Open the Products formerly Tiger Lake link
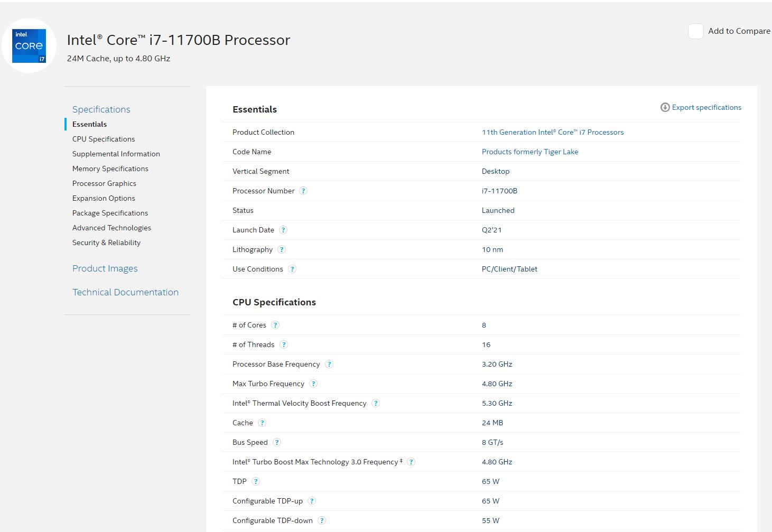Image resolution: width=772 pixels, height=532 pixels. pos(529,152)
